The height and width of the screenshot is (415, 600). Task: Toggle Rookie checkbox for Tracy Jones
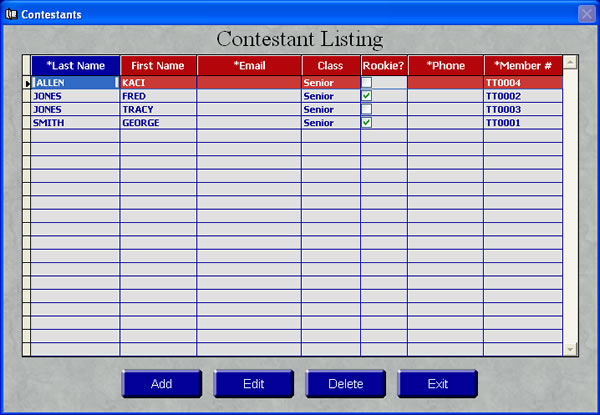(367, 109)
